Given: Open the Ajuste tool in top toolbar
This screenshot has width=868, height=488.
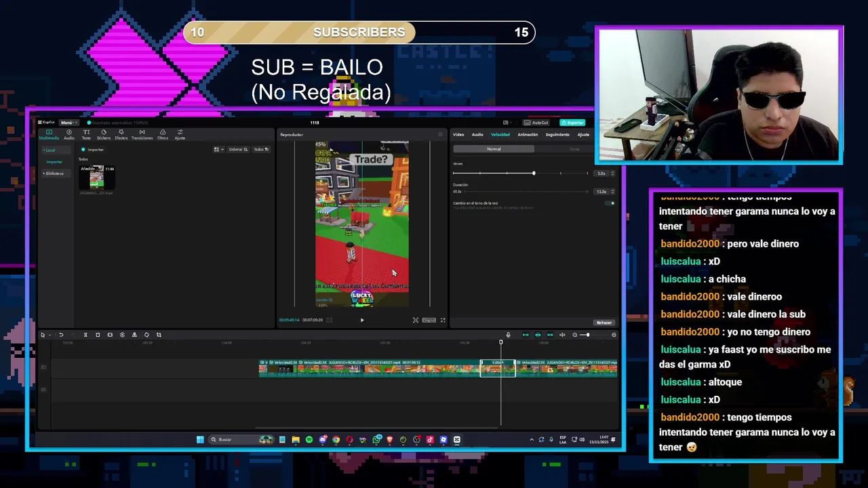Looking at the screenshot, I should coord(180,134).
